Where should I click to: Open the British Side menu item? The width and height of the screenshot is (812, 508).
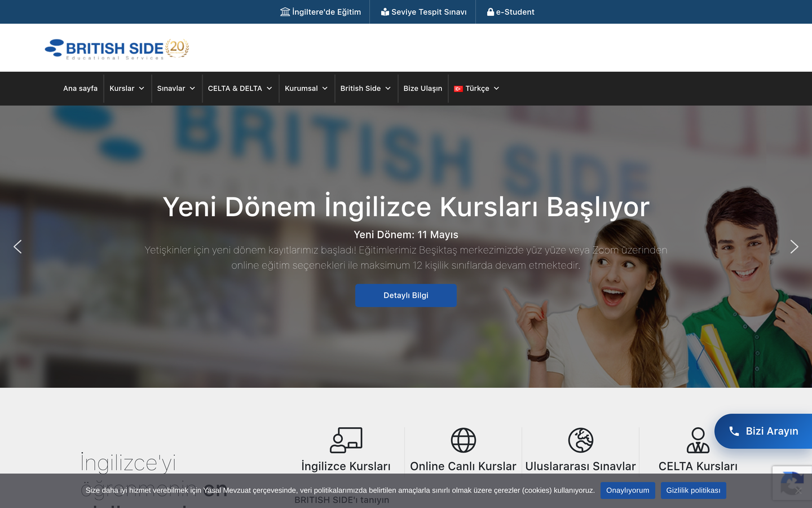(x=360, y=89)
